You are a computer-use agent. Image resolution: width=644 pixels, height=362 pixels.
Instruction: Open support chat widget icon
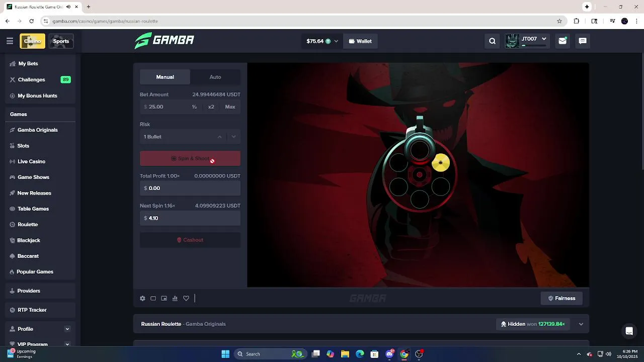[x=629, y=331]
